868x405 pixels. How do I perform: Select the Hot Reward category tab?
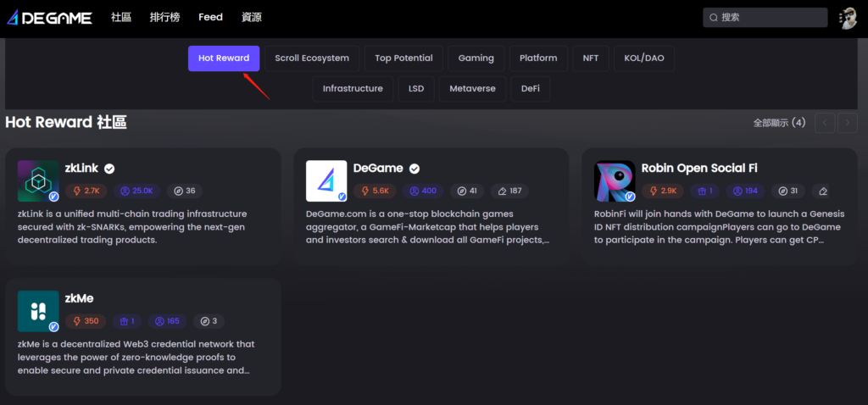tap(224, 58)
